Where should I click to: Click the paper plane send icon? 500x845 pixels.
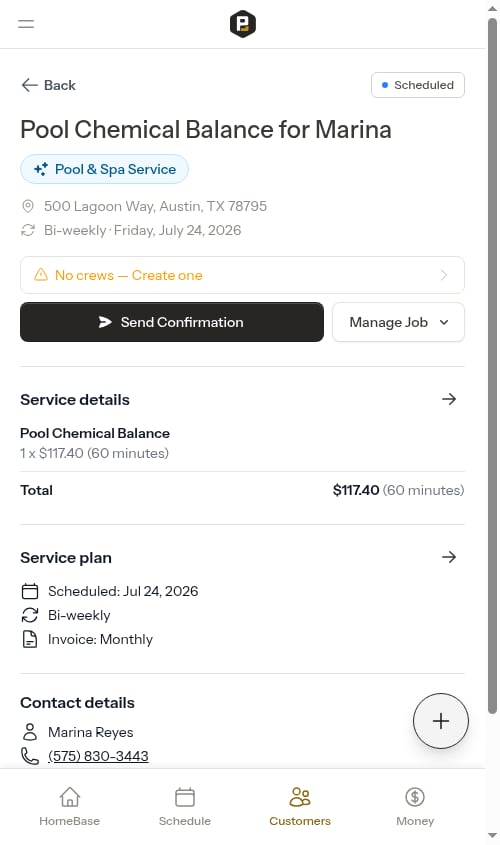click(x=105, y=322)
